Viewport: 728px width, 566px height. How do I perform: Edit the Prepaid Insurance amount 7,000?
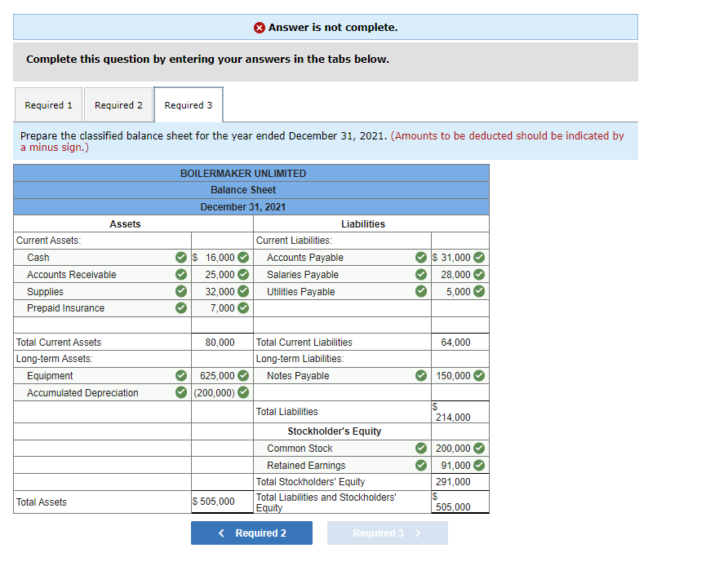pos(222,308)
